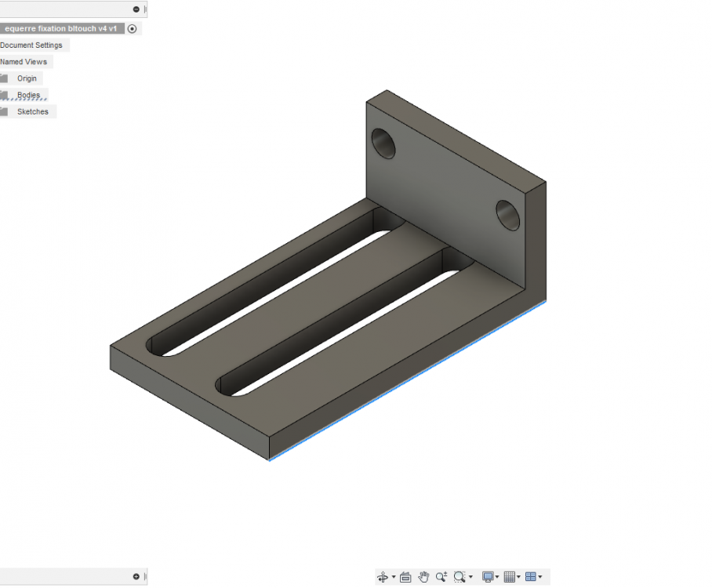712x588 pixels.
Task: Click the upper-left mounting hole on the vertical plate
Action: pyautogui.click(x=383, y=144)
